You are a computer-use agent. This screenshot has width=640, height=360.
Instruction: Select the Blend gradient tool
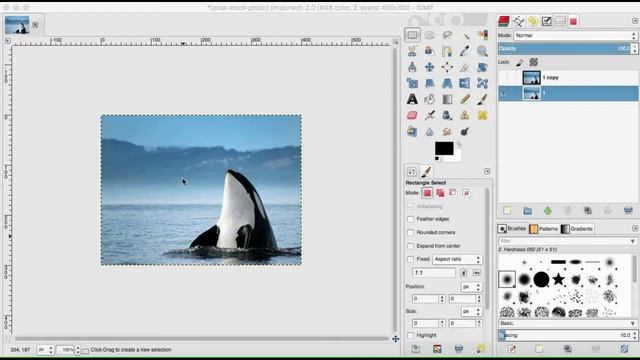tap(447, 99)
